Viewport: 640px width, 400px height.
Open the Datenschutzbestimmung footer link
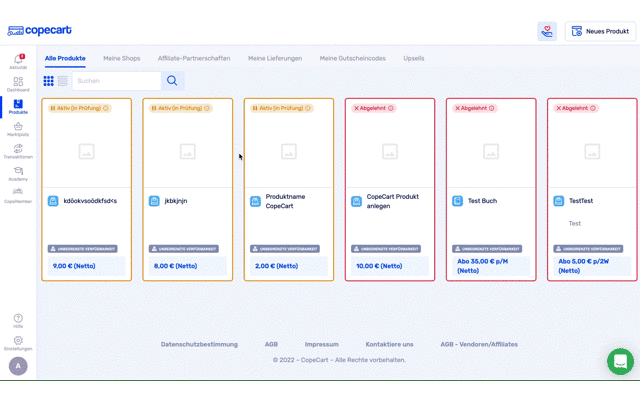pyautogui.click(x=199, y=344)
